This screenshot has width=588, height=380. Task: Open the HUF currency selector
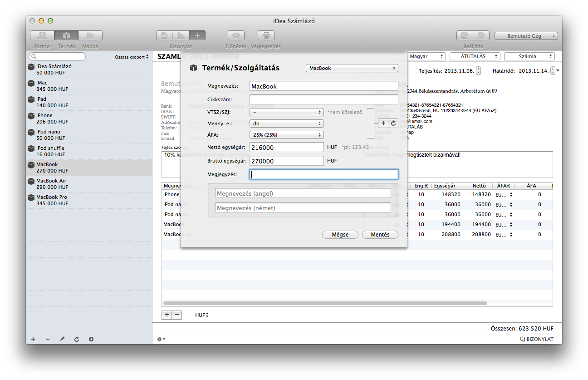click(202, 315)
